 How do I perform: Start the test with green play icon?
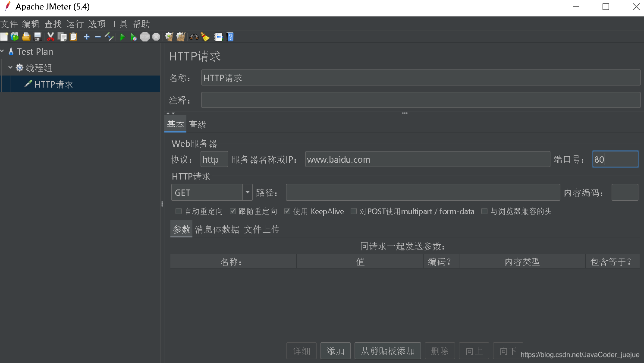pyautogui.click(x=123, y=37)
